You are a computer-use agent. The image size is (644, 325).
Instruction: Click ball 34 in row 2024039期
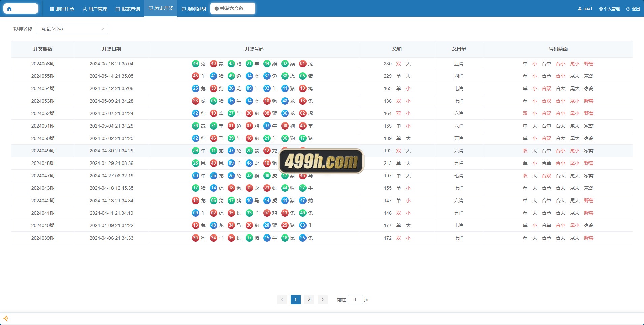tap(214, 238)
